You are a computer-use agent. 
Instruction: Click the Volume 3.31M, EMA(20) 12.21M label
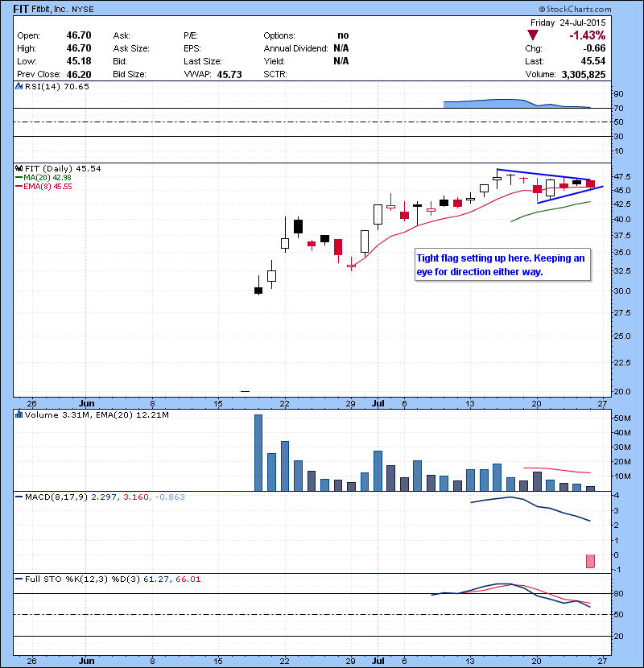click(x=97, y=414)
